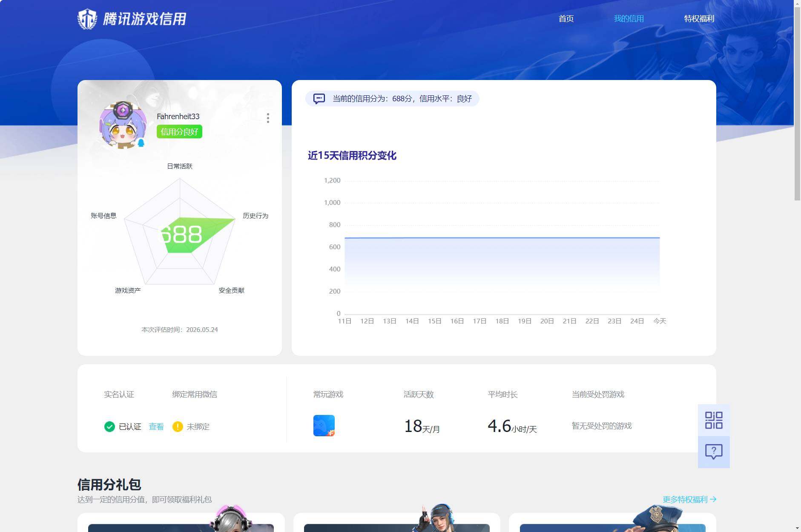801x532 pixels.
Task: Click 本次评估时间 2026.05.24 text
Action: tap(180, 329)
